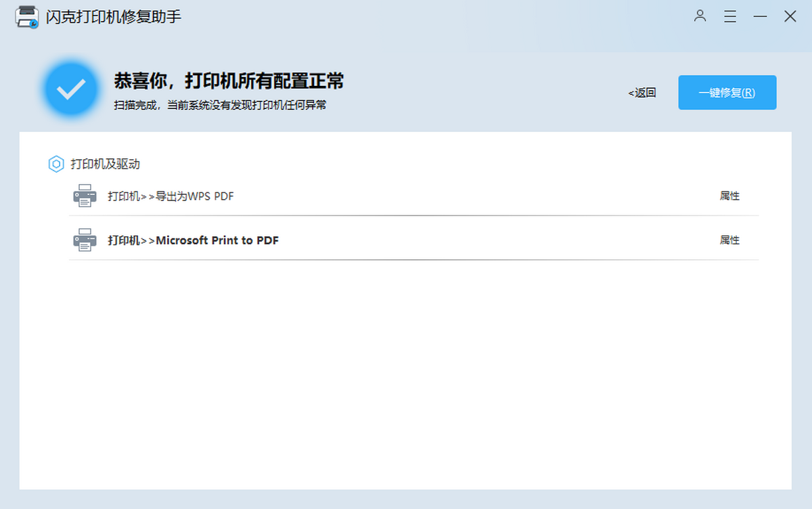Click the hexagon icon beside 打印机及驱动

coord(56,164)
